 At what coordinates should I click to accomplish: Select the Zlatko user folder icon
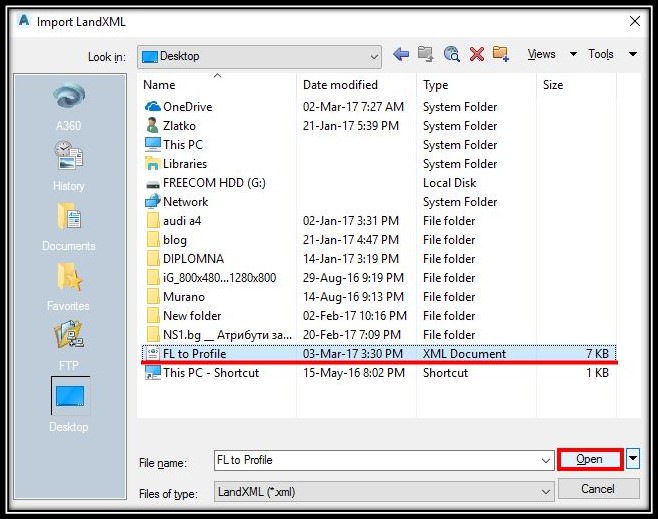153,125
